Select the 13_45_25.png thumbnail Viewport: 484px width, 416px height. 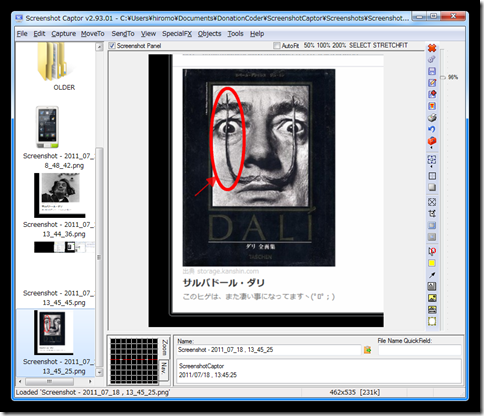(54, 333)
